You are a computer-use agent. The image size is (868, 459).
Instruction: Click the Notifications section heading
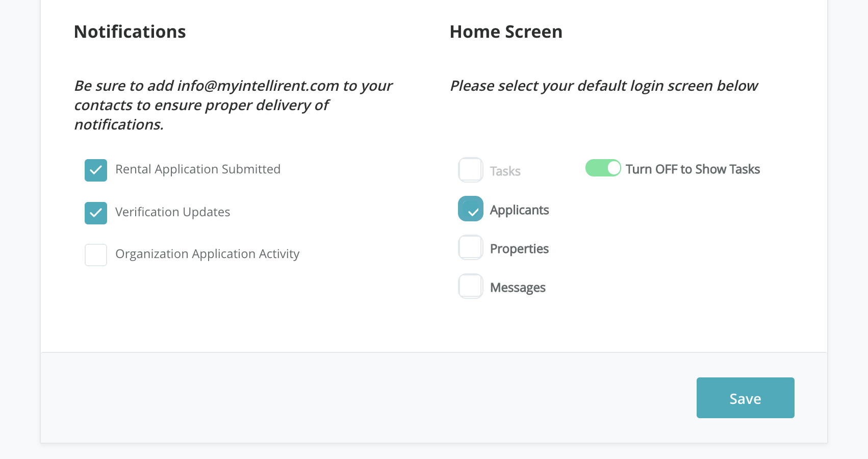click(x=130, y=32)
